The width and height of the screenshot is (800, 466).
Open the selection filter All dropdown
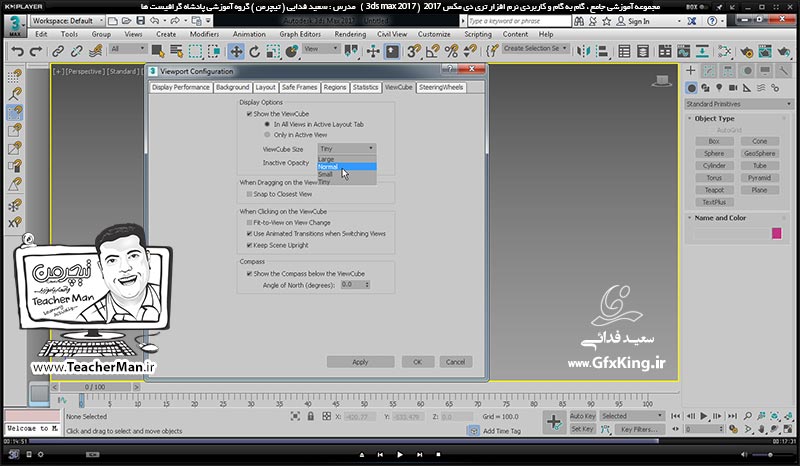coord(128,49)
